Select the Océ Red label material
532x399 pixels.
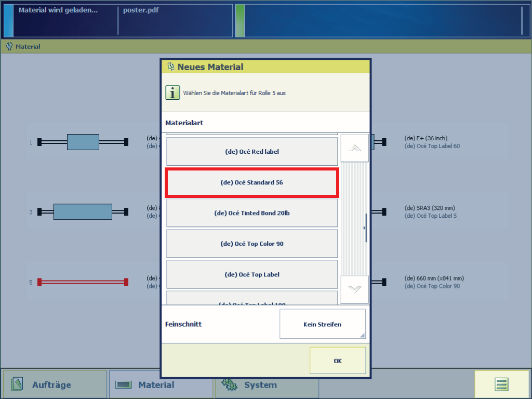(x=252, y=152)
